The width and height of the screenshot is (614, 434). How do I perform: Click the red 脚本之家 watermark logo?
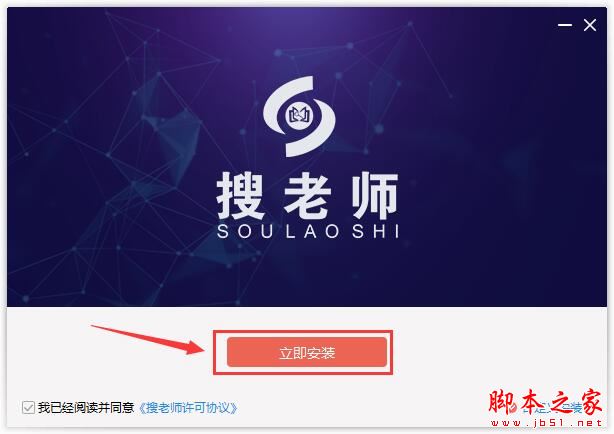coord(545,401)
